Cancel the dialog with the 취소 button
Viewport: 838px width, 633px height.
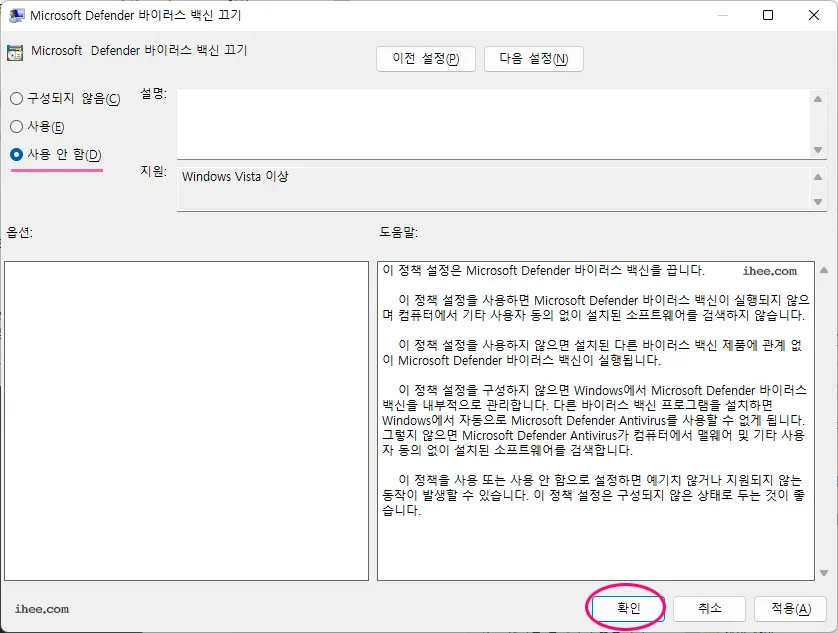(709, 607)
